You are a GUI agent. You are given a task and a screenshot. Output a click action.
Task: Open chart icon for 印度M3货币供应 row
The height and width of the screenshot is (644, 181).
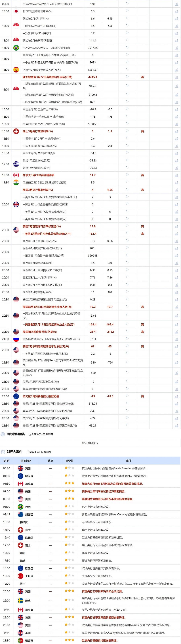click(x=176, y=183)
